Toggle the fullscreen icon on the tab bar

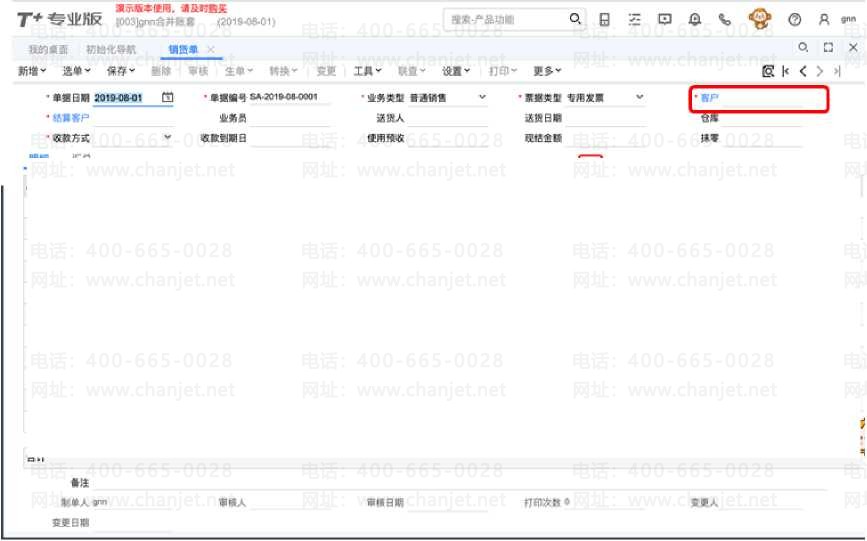pos(828,48)
